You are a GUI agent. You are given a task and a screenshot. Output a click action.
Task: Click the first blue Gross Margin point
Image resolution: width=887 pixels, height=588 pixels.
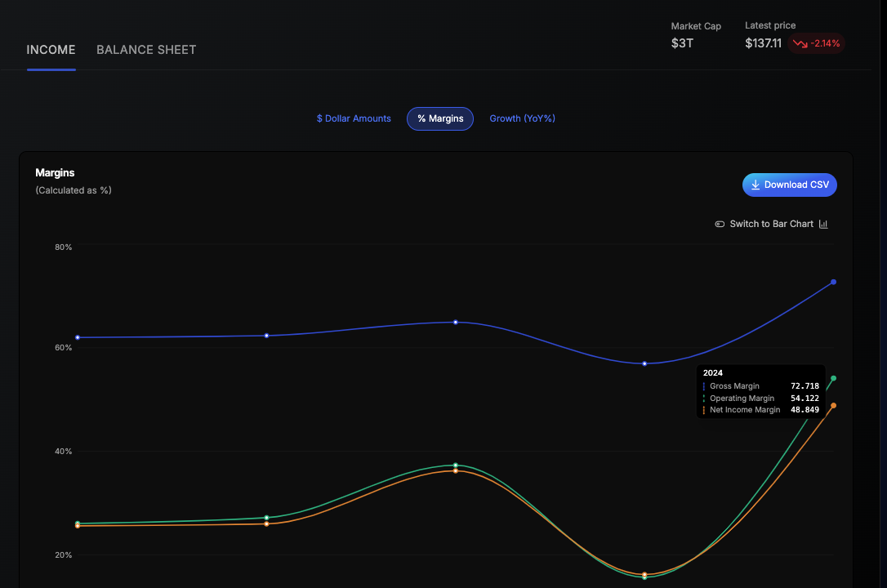coord(78,337)
